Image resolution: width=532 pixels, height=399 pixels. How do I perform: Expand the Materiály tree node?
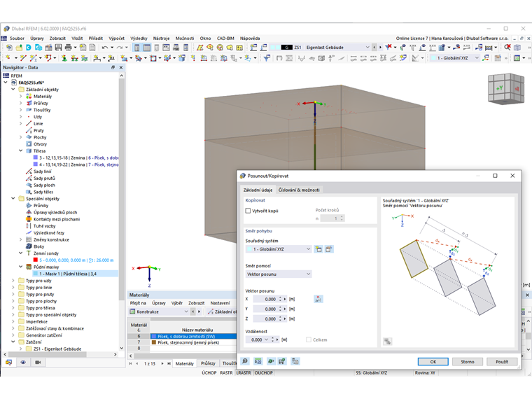pos(21,97)
